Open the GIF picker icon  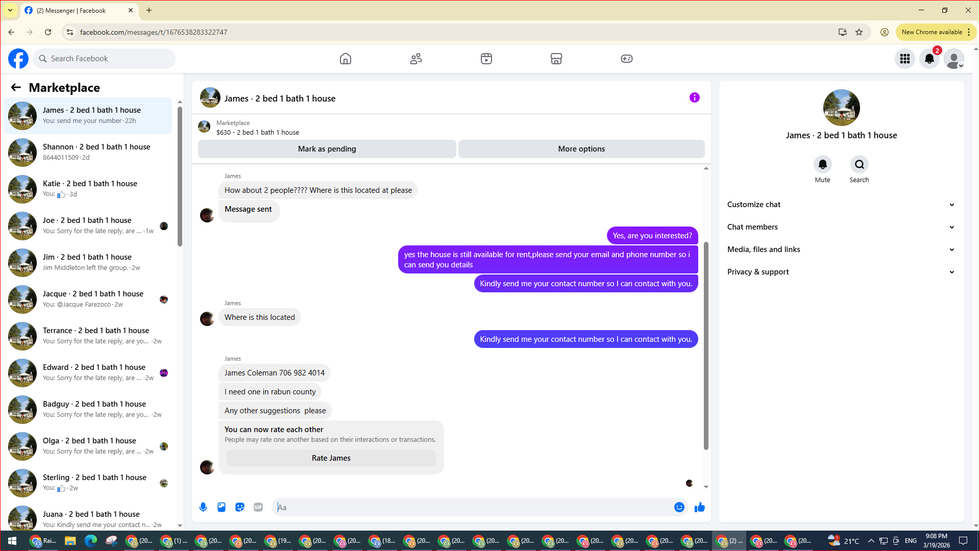click(x=258, y=507)
